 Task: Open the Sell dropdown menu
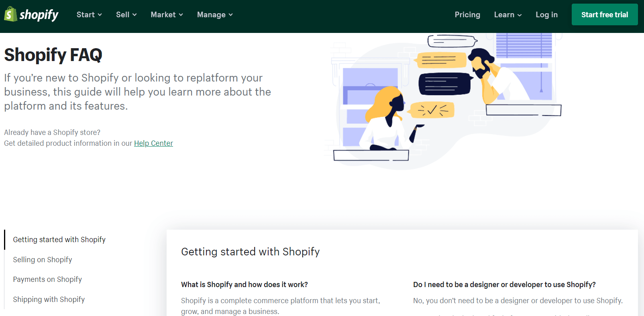click(x=126, y=15)
